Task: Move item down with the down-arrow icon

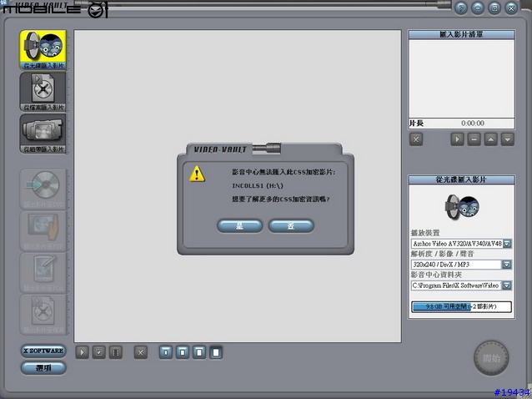Action: [507, 139]
